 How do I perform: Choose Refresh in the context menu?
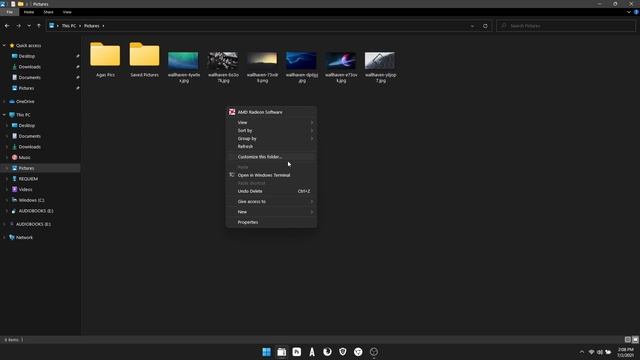click(x=271, y=146)
